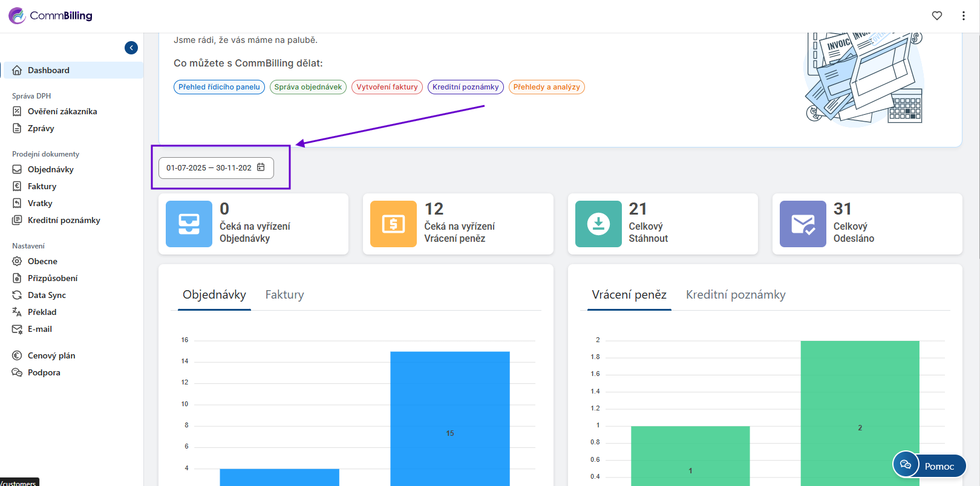Click the Vytvoření faktury tag

387,87
